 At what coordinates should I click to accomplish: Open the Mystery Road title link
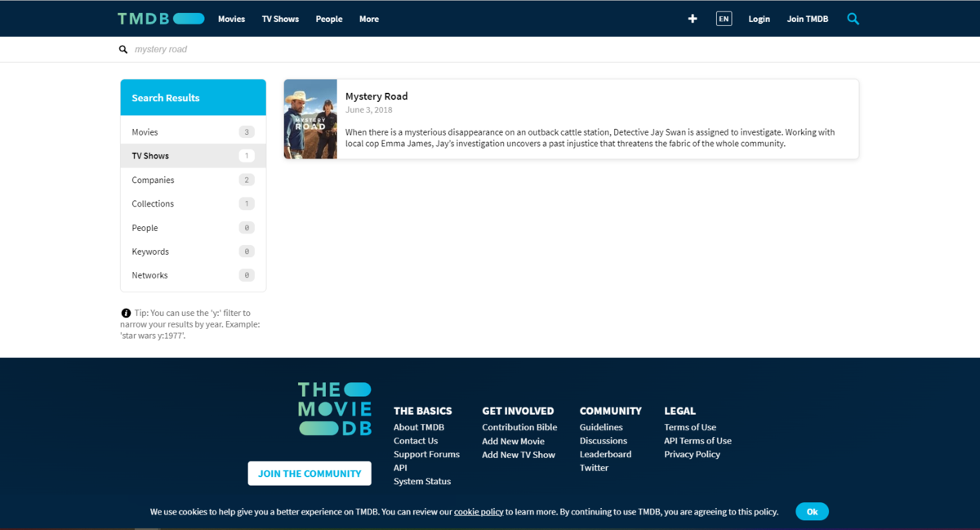(x=376, y=96)
